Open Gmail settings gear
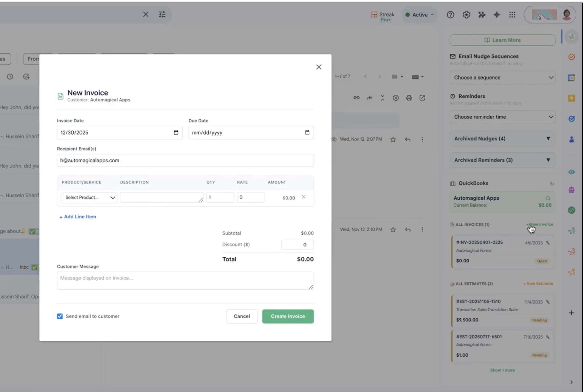 point(466,15)
